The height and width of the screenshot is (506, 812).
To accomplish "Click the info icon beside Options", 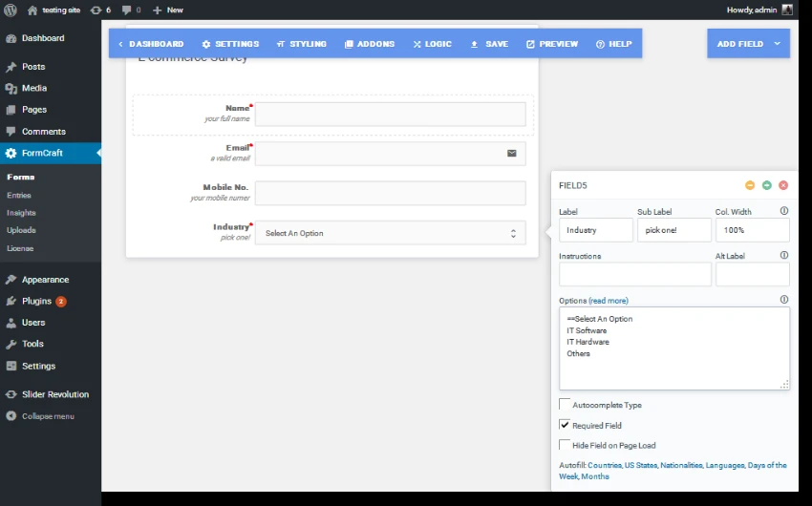I will click(x=784, y=300).
